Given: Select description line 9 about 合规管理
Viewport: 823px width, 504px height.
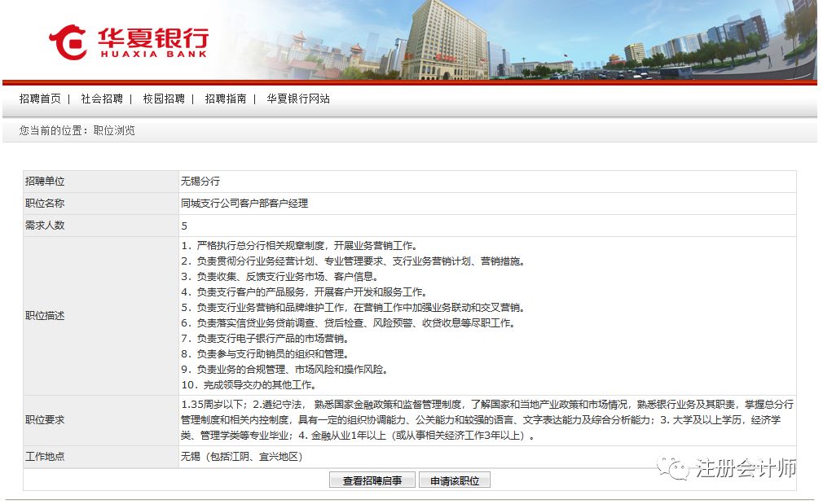Looking at the screenshot, I should click(285, 369).
